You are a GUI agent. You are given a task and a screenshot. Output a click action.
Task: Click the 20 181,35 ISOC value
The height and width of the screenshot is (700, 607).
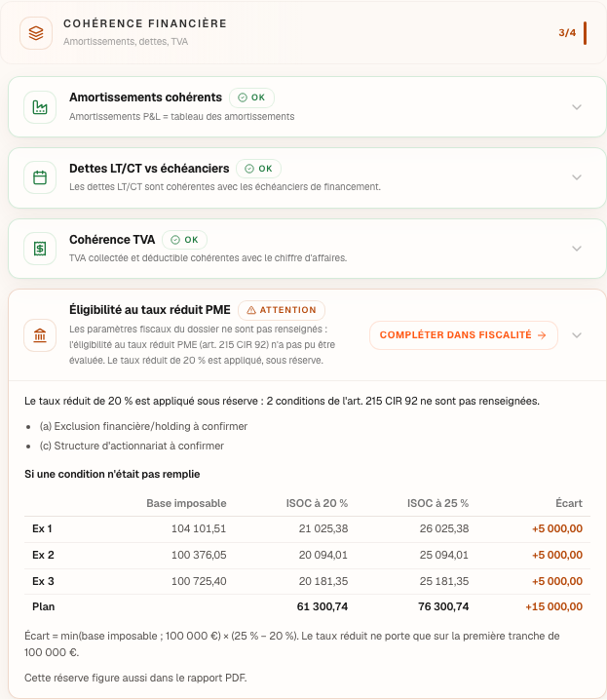click(323, 582)
